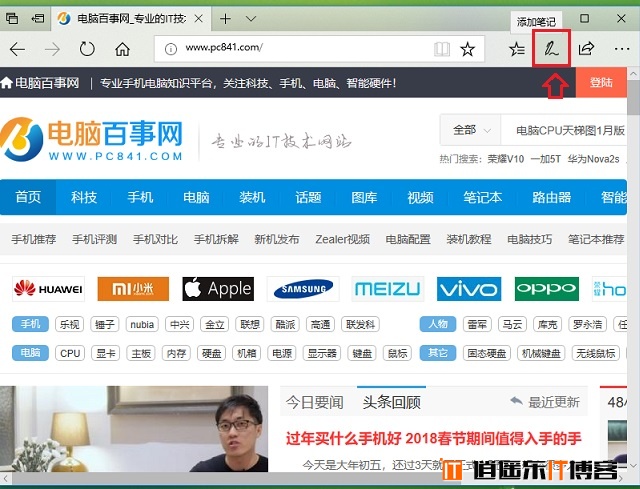
Task: Add page to favorites with star icon
Action: [467, 49]
